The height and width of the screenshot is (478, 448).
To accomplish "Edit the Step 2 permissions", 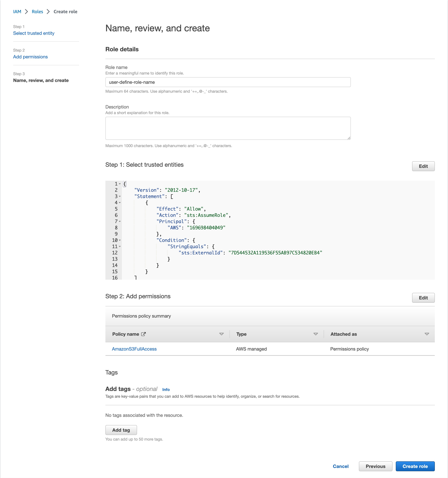I will (x=423, y=298).
